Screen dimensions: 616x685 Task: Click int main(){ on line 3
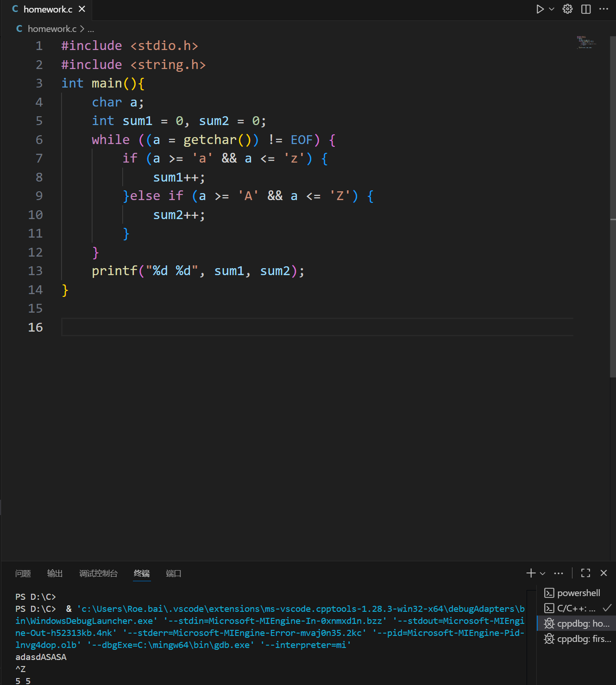(x=103, y=83)
